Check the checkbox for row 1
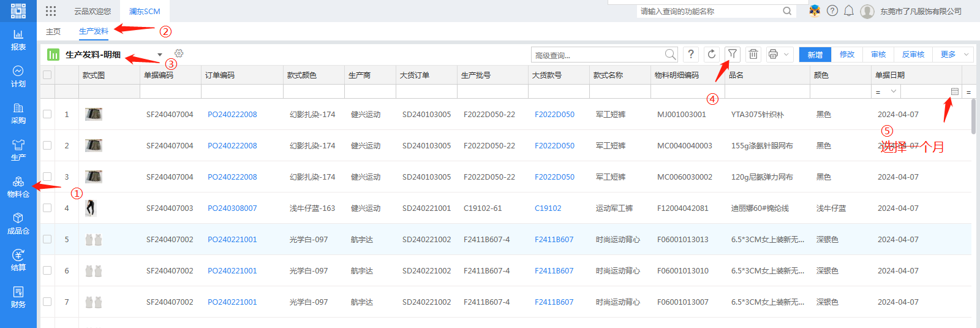This screenshot has height=328, width=980. pos(47,114)
